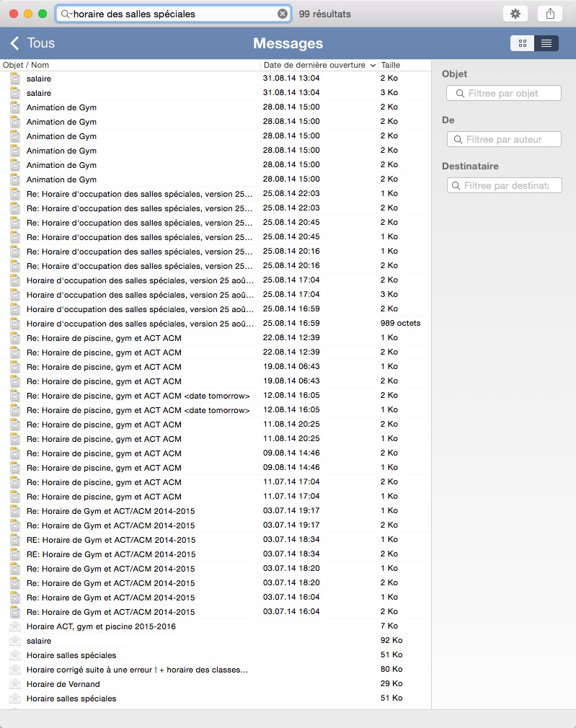The height and width of the screenshot is (728, 576).
Task: Click icon of Horaire corrigé suite à une erreur
Action: [15, 670]
